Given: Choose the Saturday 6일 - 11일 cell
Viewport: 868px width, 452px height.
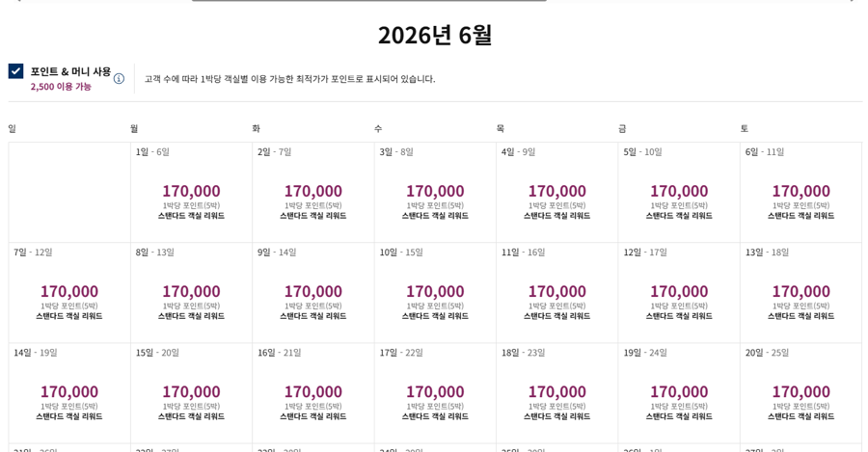Looking at the screenshot, I should coord(800,193).
